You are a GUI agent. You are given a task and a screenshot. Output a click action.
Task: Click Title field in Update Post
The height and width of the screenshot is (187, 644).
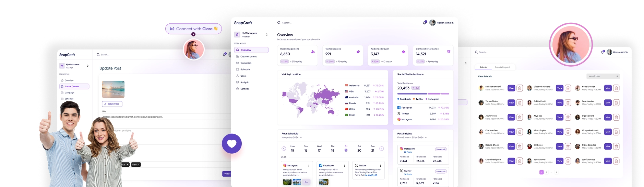(166, 117)
